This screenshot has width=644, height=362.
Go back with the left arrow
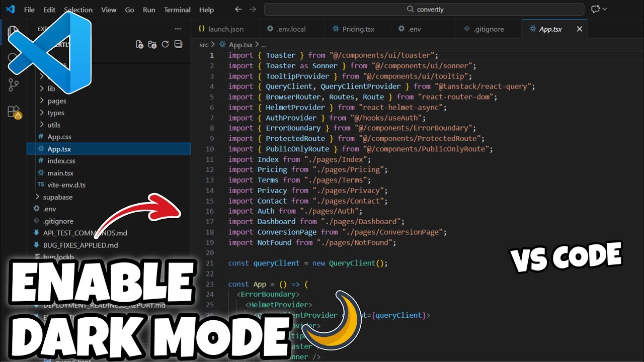[x=238, y=10]
